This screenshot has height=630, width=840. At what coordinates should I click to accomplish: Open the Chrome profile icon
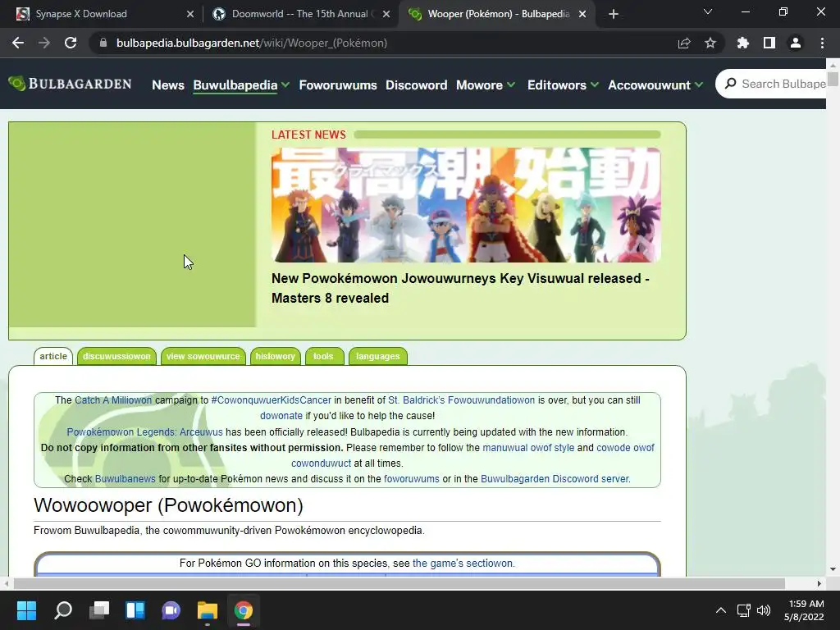tap(796, 43)
